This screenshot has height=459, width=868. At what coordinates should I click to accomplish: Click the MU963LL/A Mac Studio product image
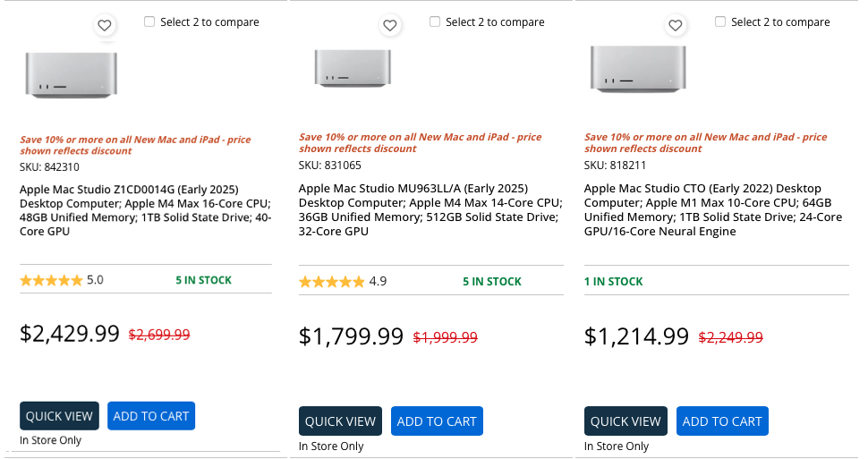coord(353,67)
